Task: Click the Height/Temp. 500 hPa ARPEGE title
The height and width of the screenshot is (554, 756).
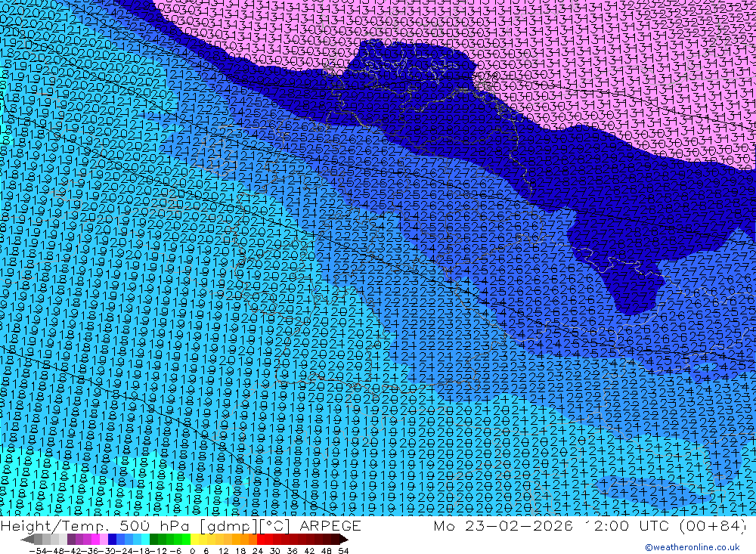Action: tap(181, 525)
